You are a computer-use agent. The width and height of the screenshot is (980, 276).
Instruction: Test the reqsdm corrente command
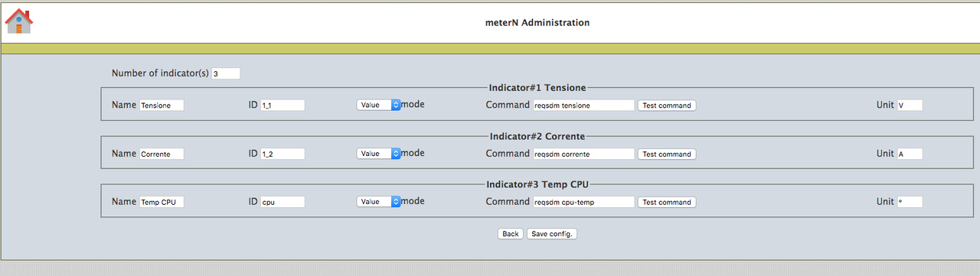pyautogui.click(x=667, y=154)
